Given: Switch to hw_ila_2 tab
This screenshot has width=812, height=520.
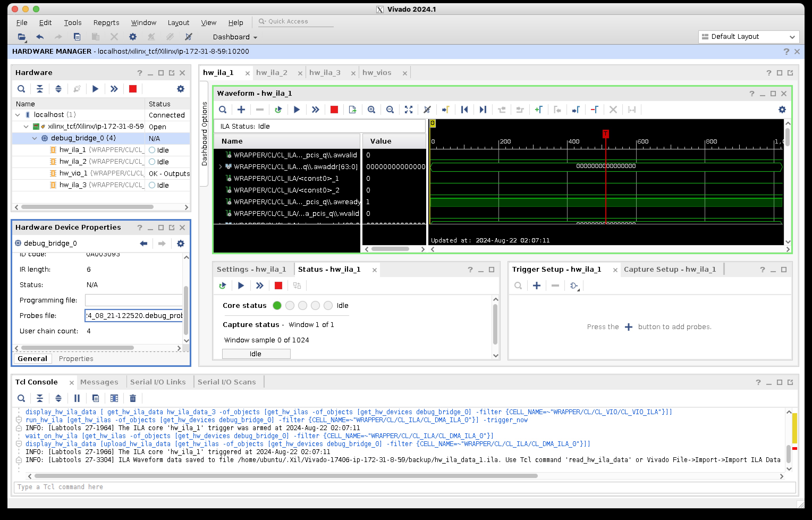Looking at the screenshot, I should pos(272,73).
